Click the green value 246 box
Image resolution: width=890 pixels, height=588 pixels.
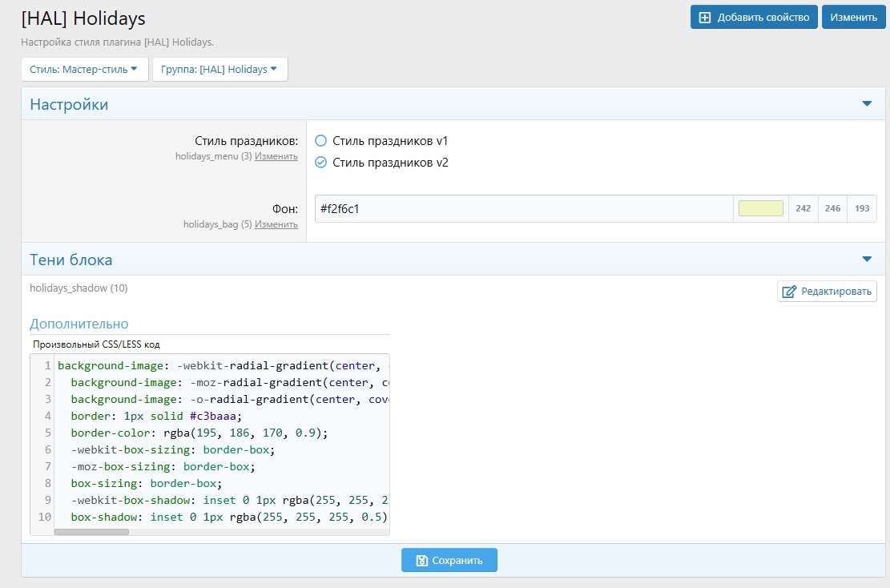[x=832, y=208]
